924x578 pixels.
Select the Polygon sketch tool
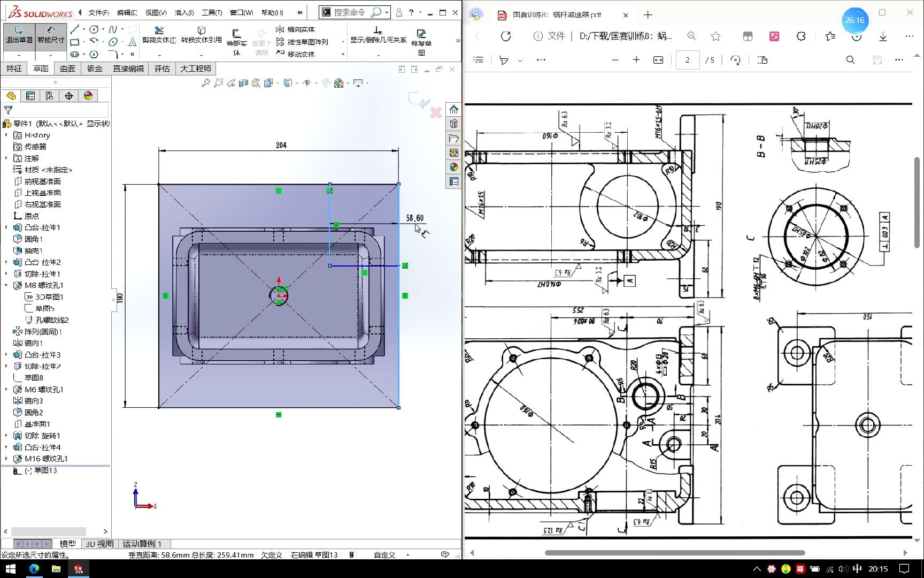tap(94, 54)
